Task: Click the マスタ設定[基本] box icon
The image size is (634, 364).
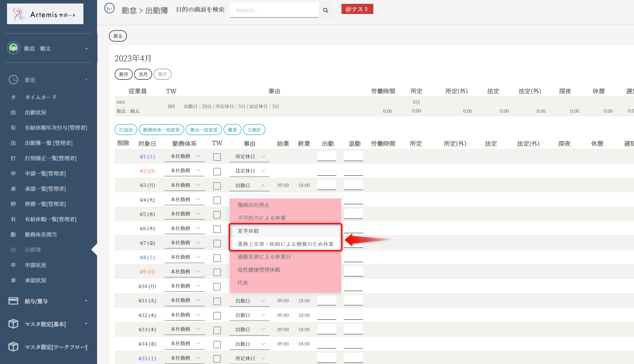Action: (13, 324)
